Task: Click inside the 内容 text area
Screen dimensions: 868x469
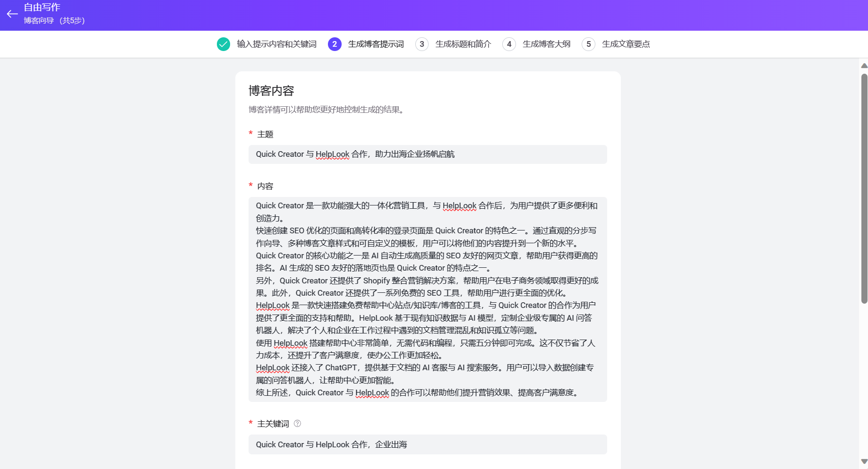Action: [x=428, y=299]
